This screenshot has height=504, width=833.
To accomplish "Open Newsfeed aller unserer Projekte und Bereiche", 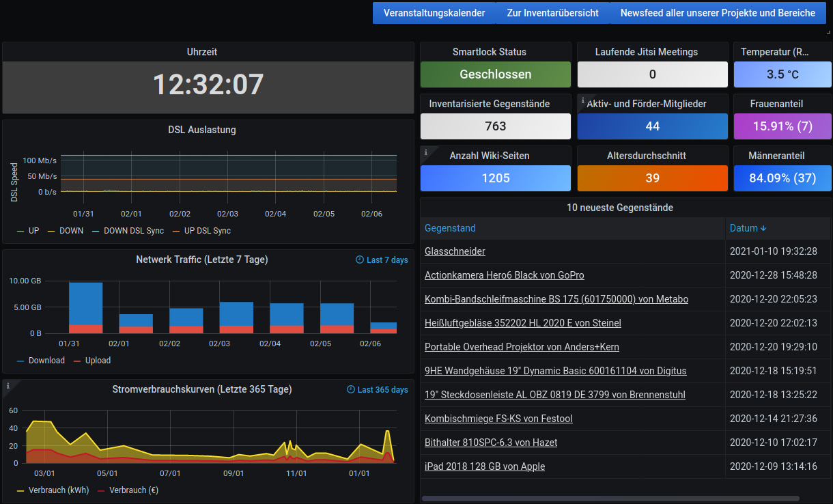I will 718,13.
